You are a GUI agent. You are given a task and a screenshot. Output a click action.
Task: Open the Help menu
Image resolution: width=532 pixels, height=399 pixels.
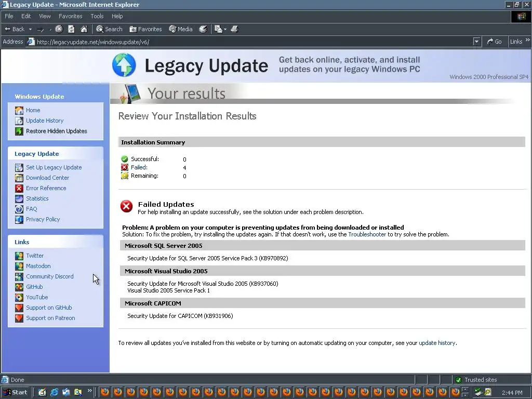coord(117,16)
